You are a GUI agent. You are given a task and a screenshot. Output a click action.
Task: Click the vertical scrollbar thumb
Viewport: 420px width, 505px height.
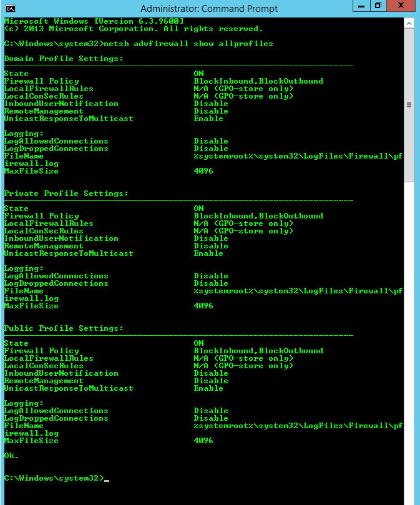point(409,105)
